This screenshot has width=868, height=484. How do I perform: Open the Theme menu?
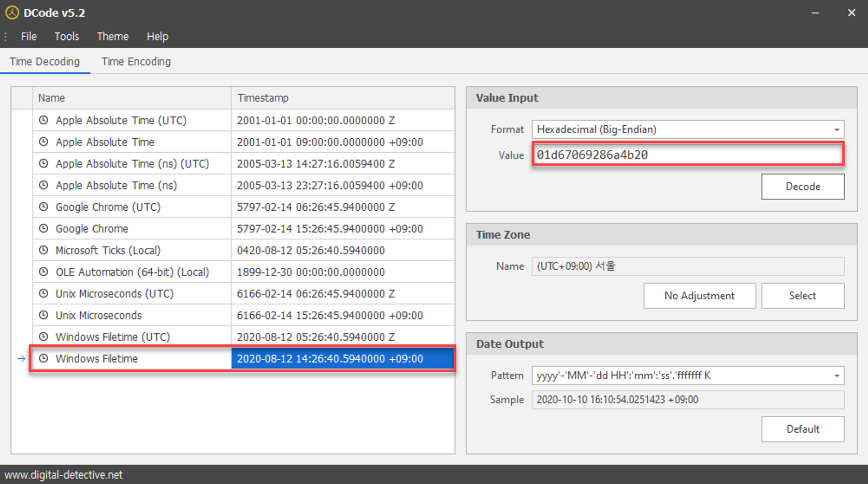click(x=112, y=36)
